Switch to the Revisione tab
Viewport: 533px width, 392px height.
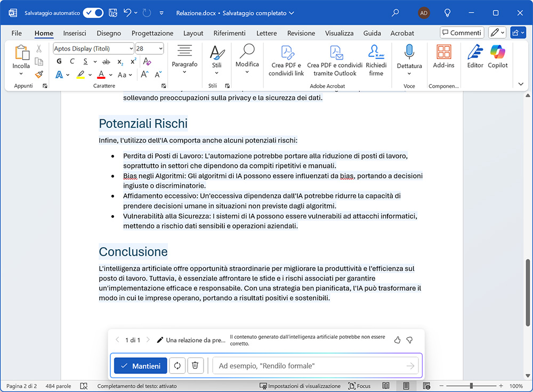pyautogui.click(x=301, y=33)
